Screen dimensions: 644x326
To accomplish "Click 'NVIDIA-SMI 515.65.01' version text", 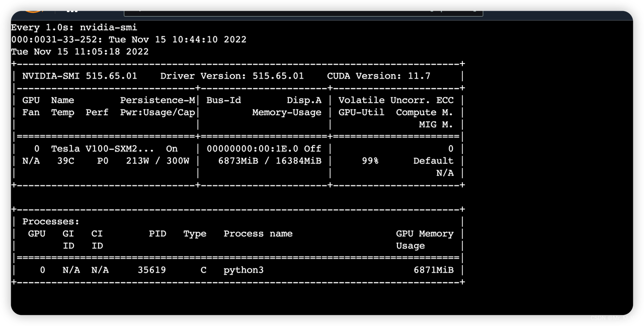I will point(79,76).
